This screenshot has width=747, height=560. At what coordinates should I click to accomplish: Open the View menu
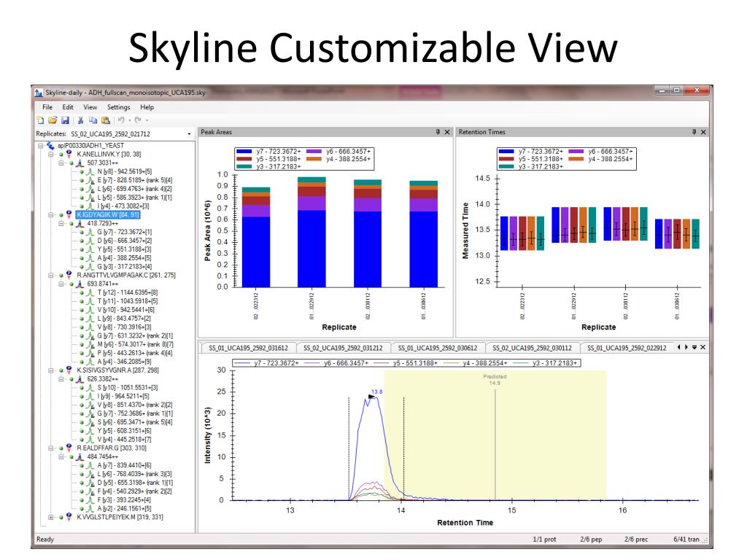90,107
